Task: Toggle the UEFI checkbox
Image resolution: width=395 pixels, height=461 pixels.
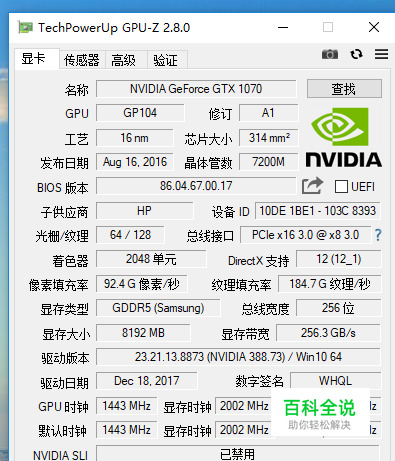Action: click(341, 186)
